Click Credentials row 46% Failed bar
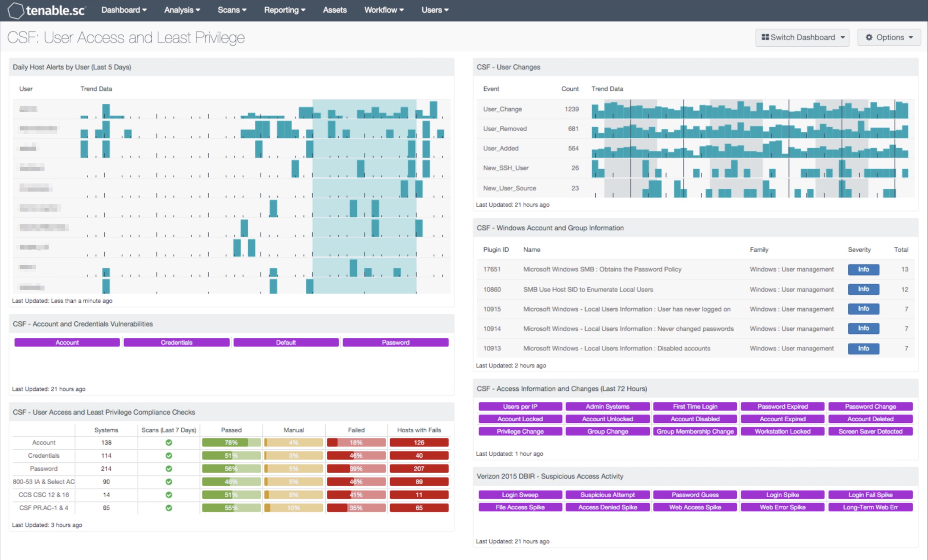928x560 pixels. [x=356, y=456]
